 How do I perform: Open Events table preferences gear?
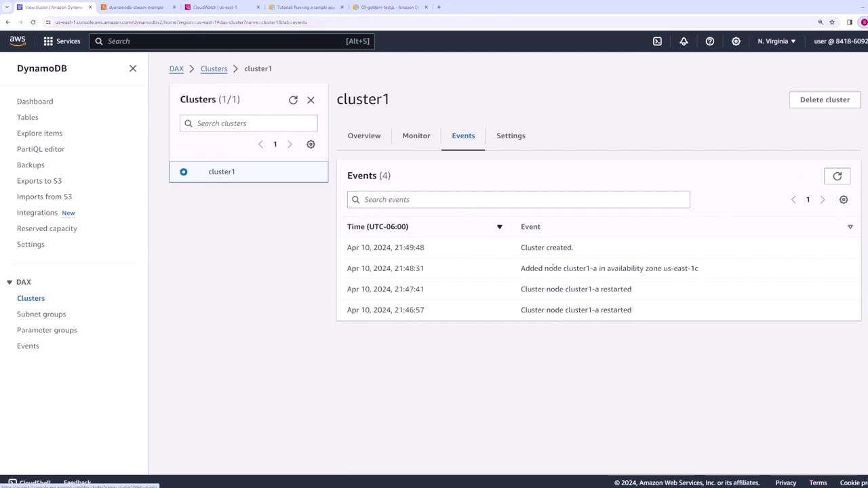coord(844,200)
